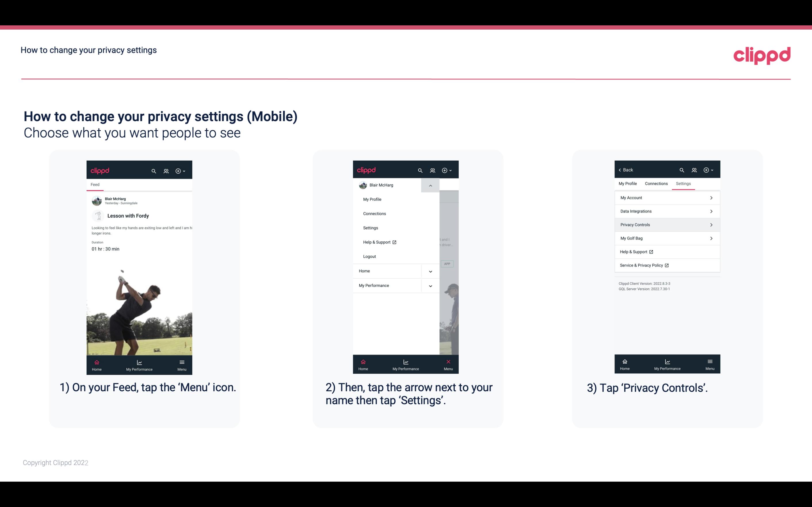Select the My Profile tab in settings
Viewport: 812px width, 507px height.
click(x=628, y=183)
